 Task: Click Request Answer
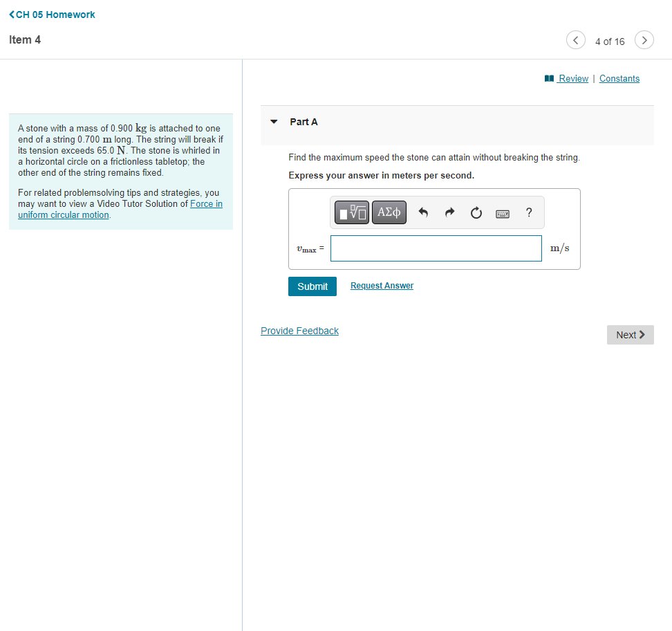coord(381,285)
